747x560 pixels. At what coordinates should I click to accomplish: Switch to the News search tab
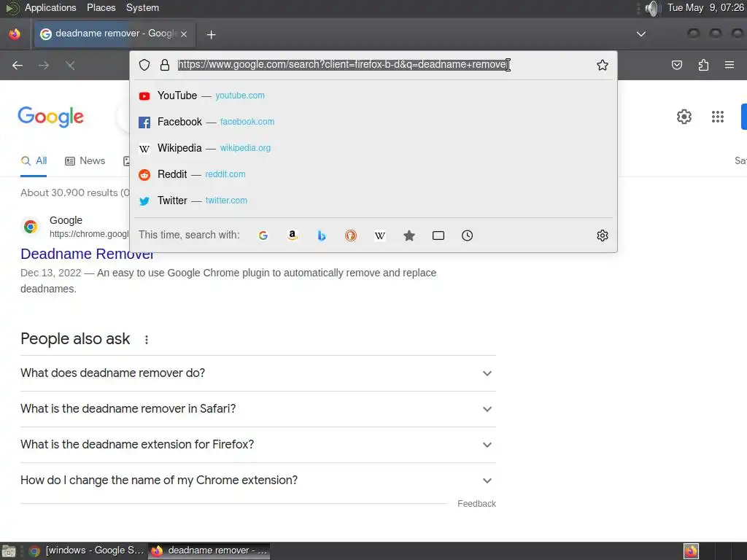(85, 161)
